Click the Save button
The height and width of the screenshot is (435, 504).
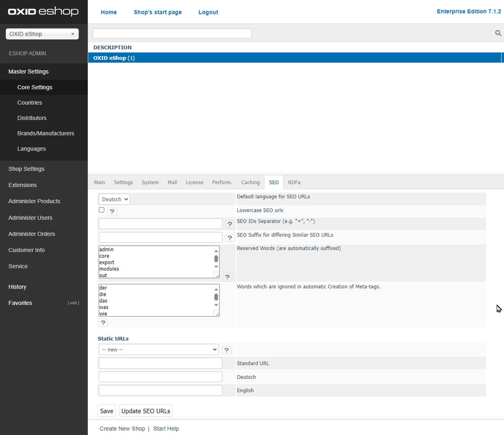pos(106,411)
